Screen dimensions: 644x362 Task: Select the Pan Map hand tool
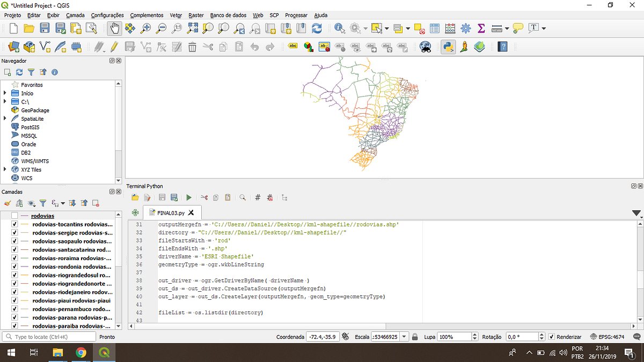coord(114,28)
